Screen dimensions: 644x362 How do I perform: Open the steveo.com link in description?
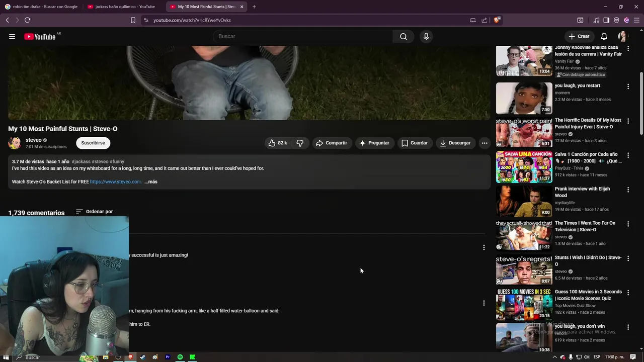pos(116,182)
